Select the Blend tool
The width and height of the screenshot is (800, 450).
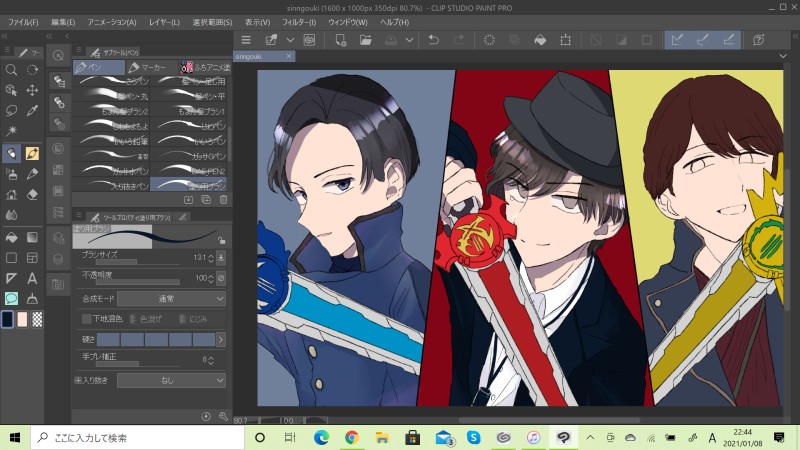click(11, 215)
